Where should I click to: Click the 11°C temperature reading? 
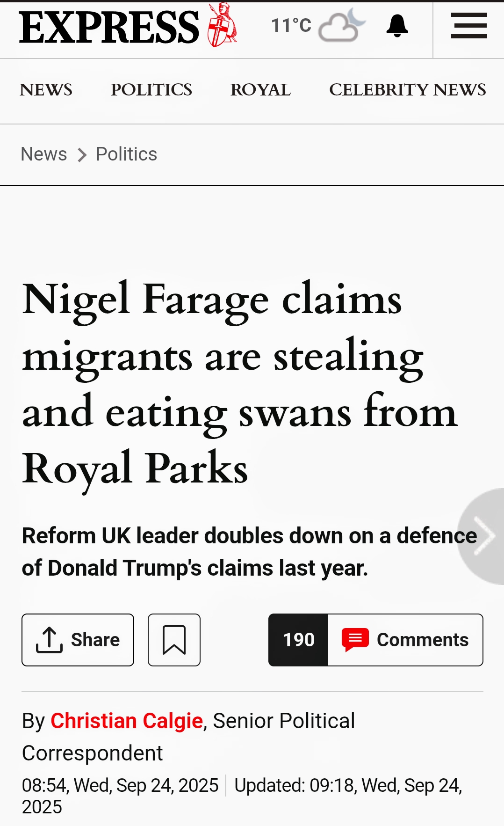pos(291,25)
